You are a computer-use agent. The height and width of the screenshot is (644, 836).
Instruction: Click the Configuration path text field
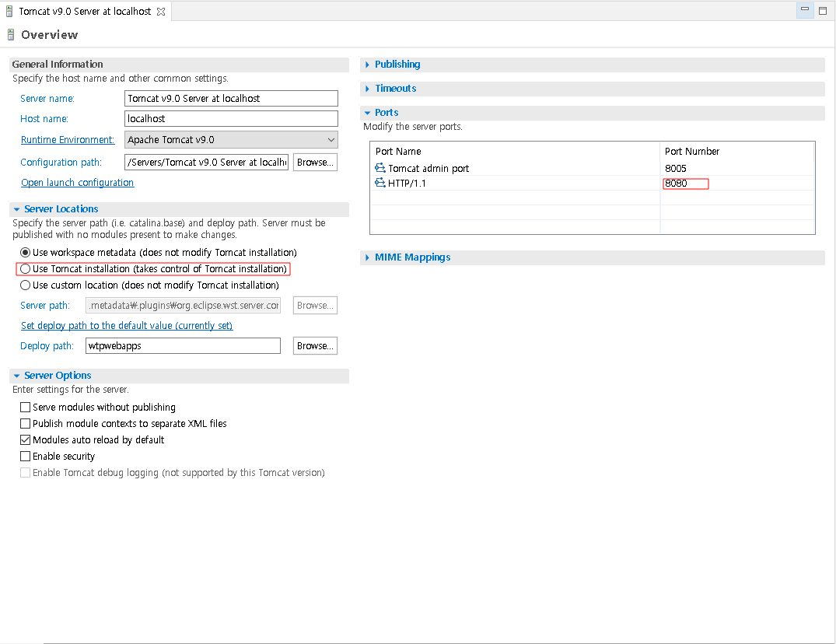206,162
